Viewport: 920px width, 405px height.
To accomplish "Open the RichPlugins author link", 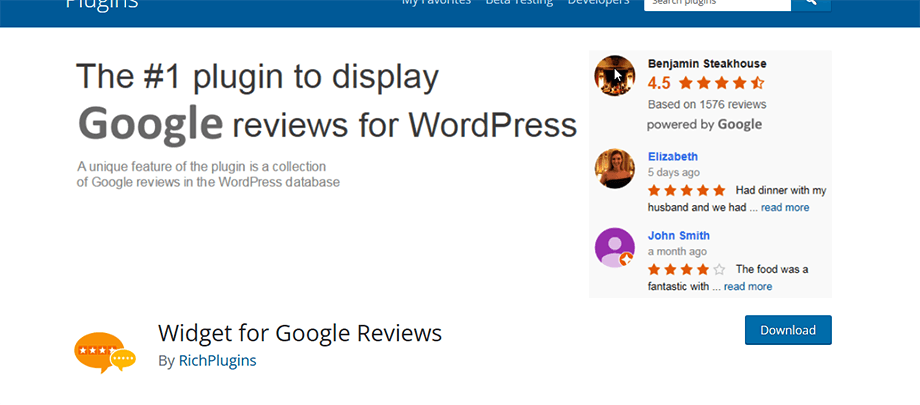I will pyautogui.click(x=218, y=360).
